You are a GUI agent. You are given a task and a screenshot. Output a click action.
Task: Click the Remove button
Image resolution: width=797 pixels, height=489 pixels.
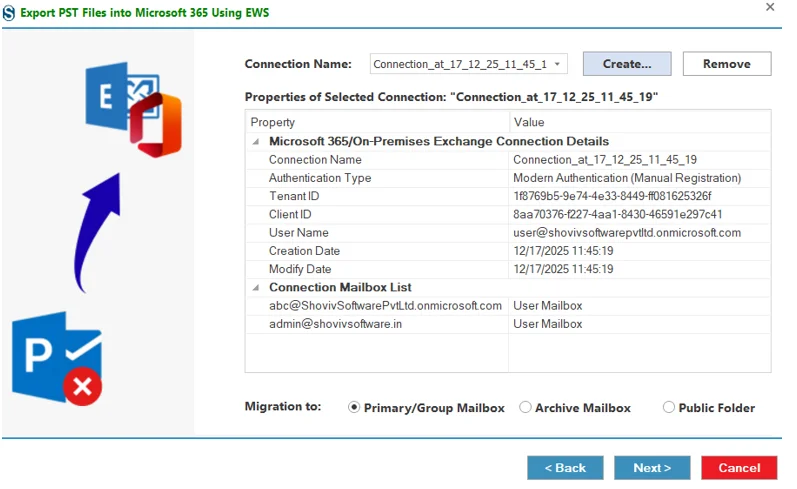727,64
